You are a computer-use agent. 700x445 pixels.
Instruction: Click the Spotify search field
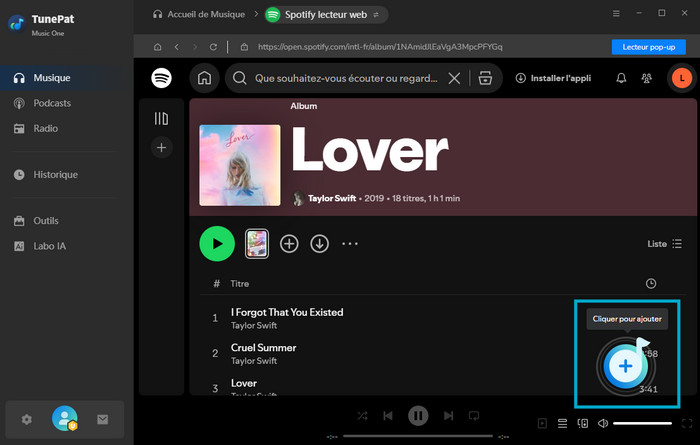click(x=346, y=78)
